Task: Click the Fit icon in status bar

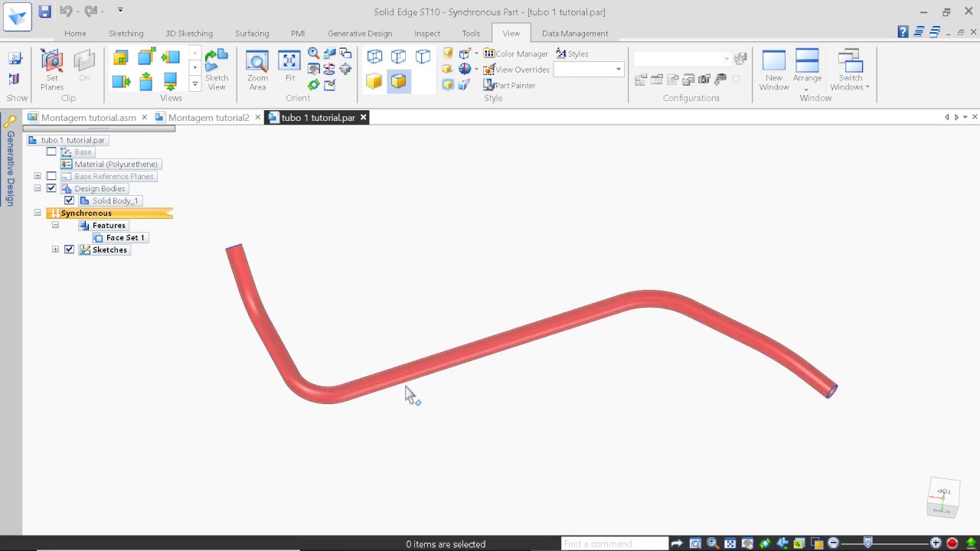Action: 730,543
